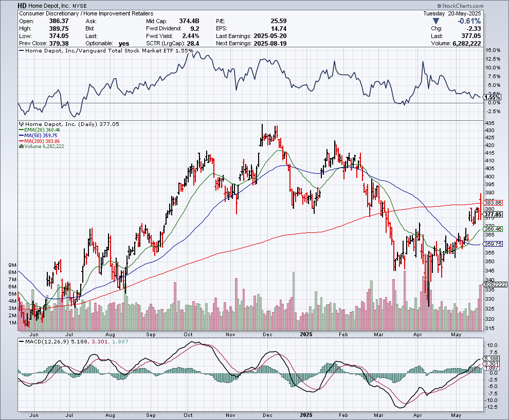This screenshot has height=420, width=509.
Task: Click the down-arrow change indicator icon
Action: coord(436,21)
